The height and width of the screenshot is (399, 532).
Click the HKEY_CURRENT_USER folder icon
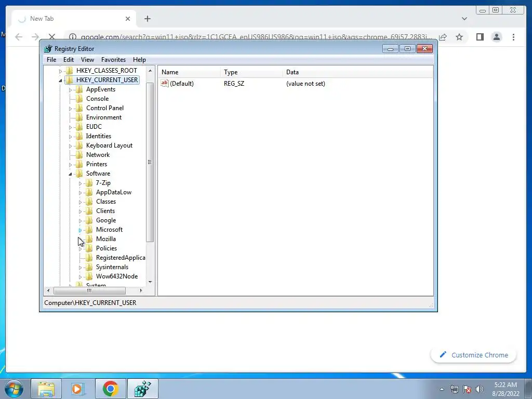point(69,79)
